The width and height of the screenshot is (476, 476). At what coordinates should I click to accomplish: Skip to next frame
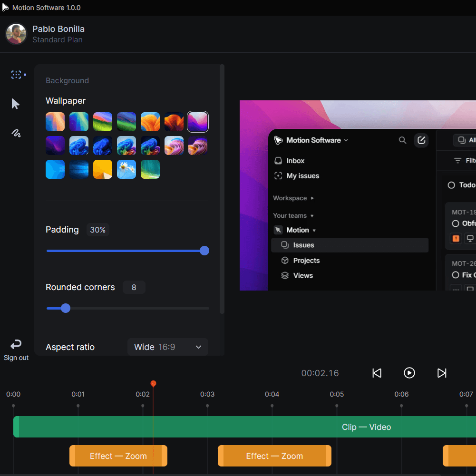[x=442, y=373]
